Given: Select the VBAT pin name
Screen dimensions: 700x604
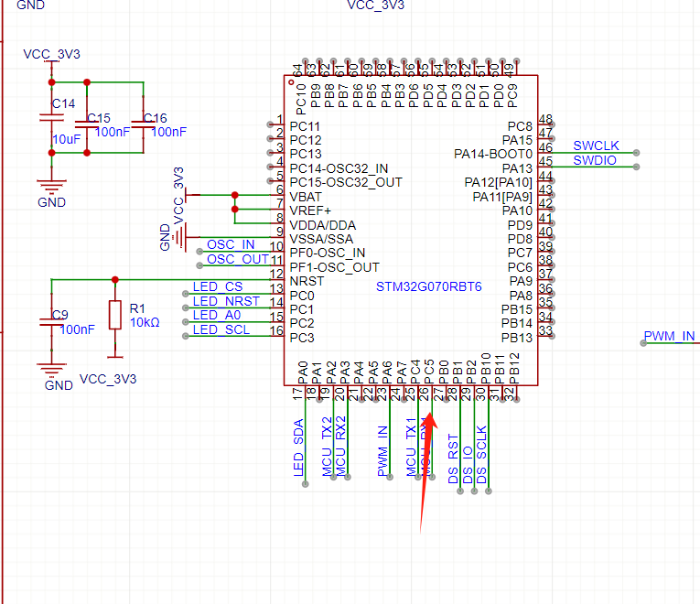Looking at the screenshot, I should 306,197.
